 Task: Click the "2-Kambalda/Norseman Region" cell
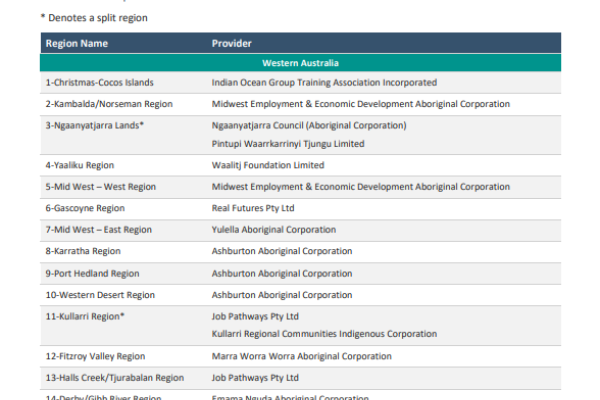109,104
